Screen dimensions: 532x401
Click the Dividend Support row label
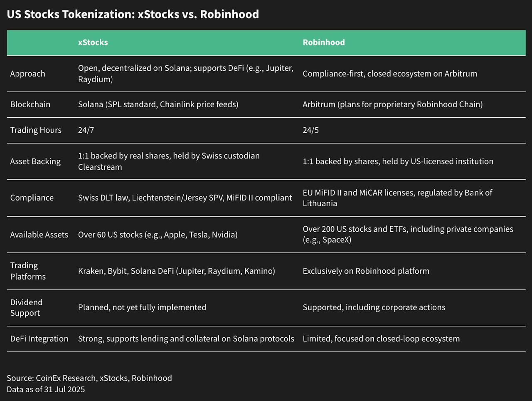26,307
